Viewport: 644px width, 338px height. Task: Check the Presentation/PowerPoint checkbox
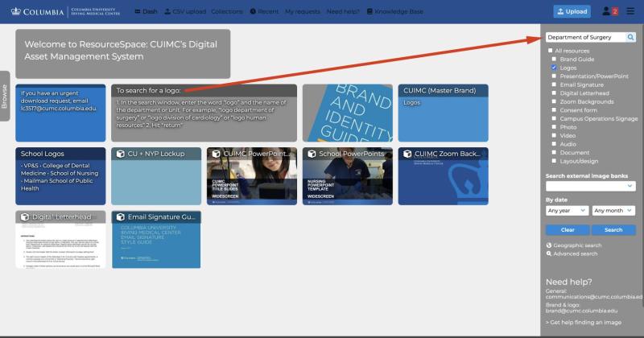tap(554, 76)
